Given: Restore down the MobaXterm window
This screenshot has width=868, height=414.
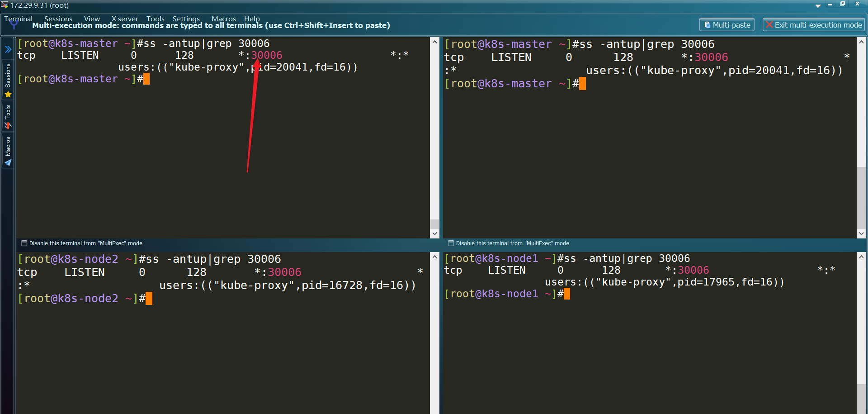Looking at the screenshot, I should [843, 4].
